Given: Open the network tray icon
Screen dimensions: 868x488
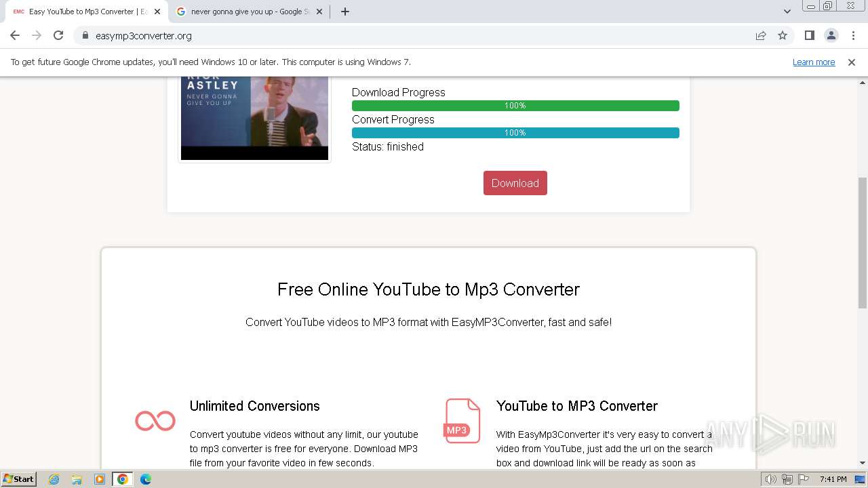Looking at the screenshot, I should (787, 479).
